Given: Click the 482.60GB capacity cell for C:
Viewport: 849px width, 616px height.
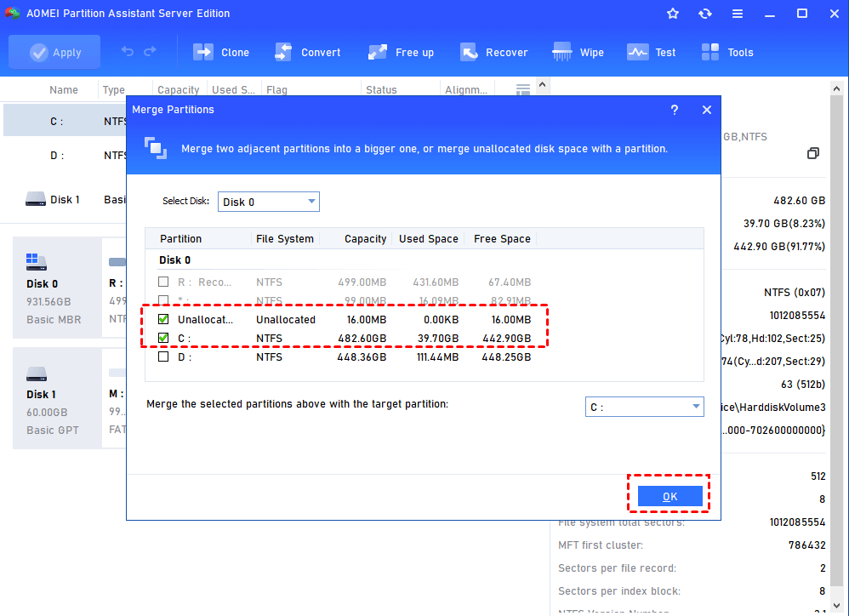Looking at the screenshot, I should [x=362, y=339].
